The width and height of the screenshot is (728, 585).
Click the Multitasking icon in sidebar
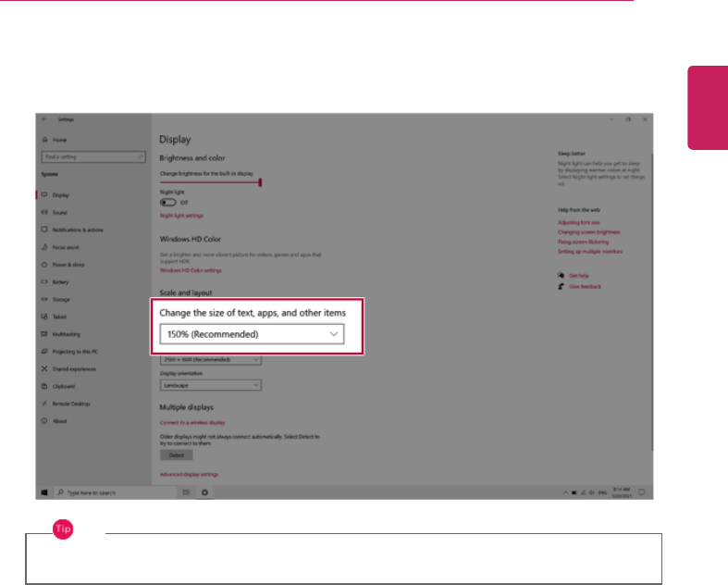[44, 334]
